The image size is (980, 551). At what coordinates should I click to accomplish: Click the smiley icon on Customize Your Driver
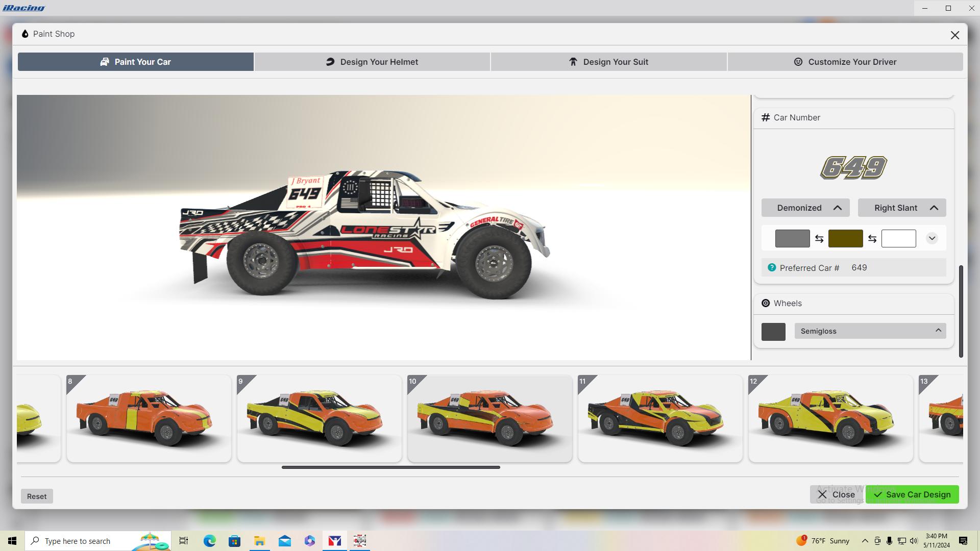798,62
